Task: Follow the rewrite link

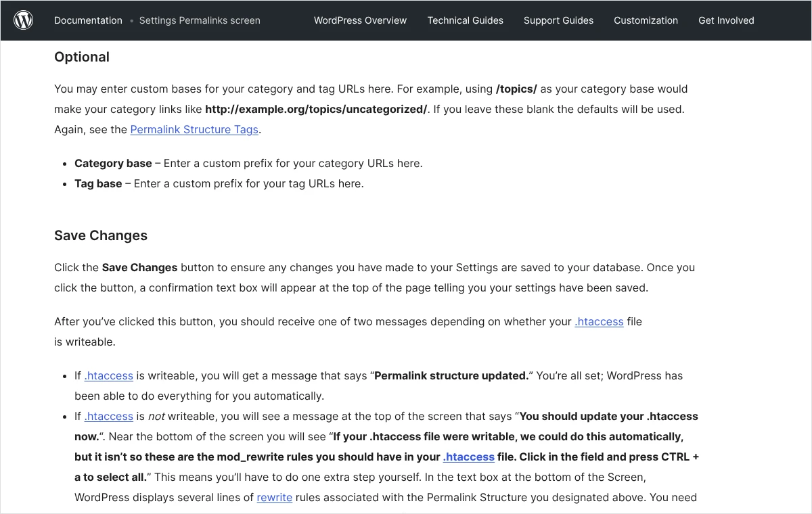Action: (x=274, y=497)
